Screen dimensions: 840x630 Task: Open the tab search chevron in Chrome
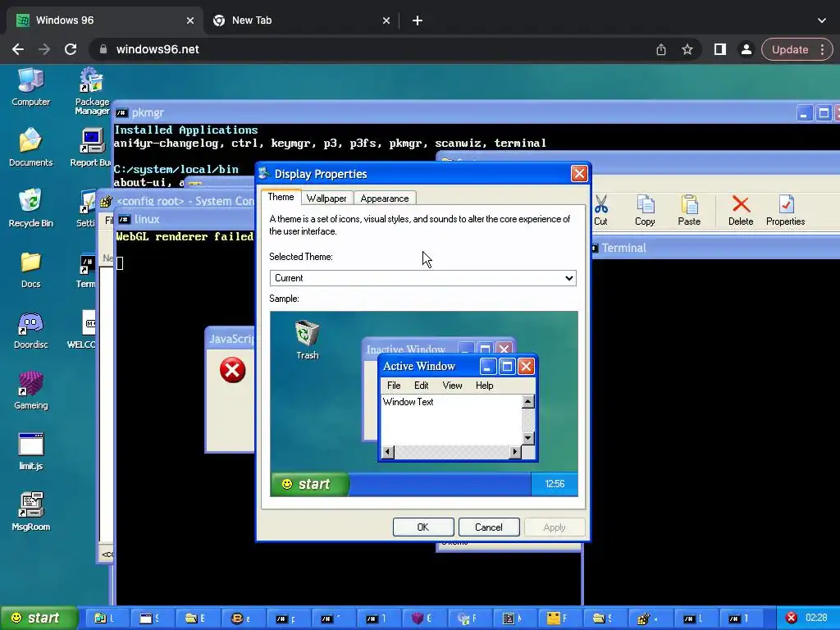[x=822, y=21]
